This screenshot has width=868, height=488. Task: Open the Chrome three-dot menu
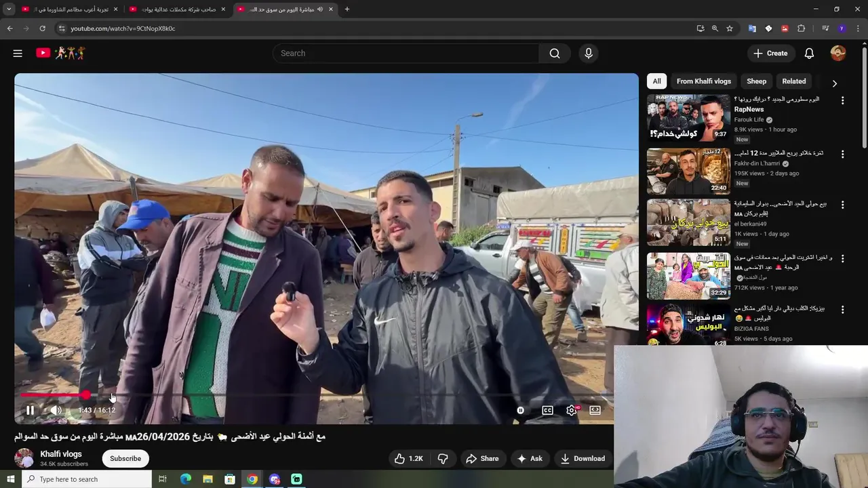[858, 28]
